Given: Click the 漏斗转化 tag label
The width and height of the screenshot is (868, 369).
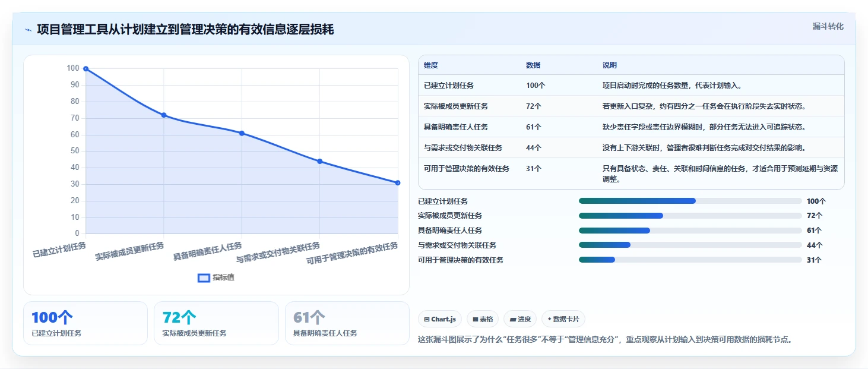Looking at the screenshot, I should [828, 26].
